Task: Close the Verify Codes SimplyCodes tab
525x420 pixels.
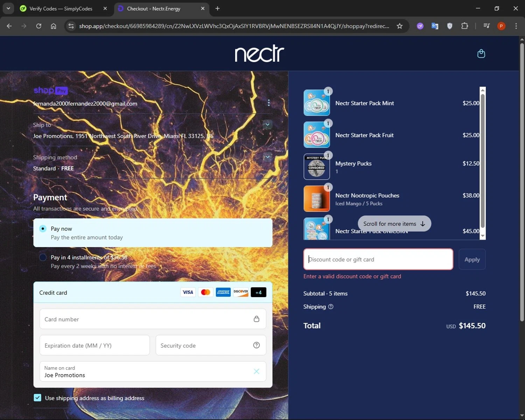Action: pyautogui.click(x=105, y=8)
